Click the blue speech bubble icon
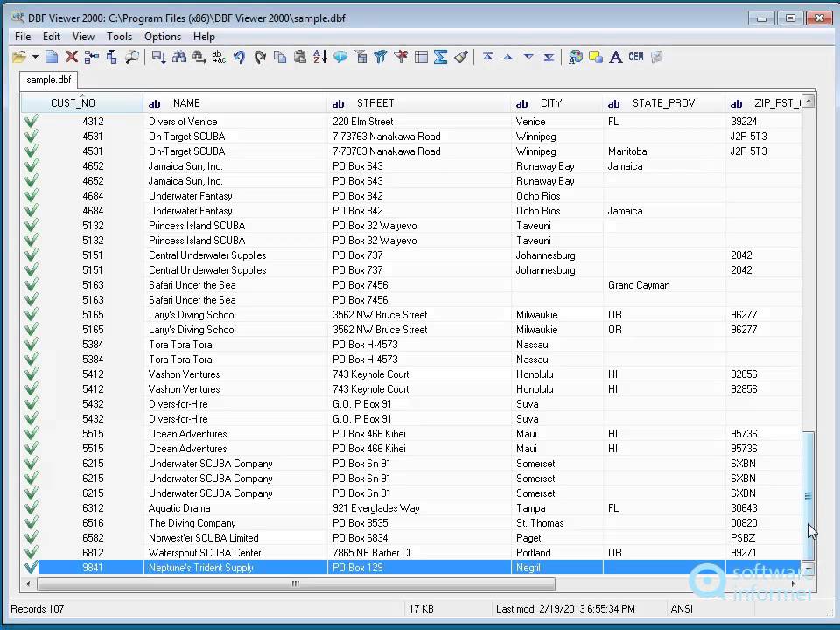The width and height of the screenshot is (840, 630). [340, 57]
